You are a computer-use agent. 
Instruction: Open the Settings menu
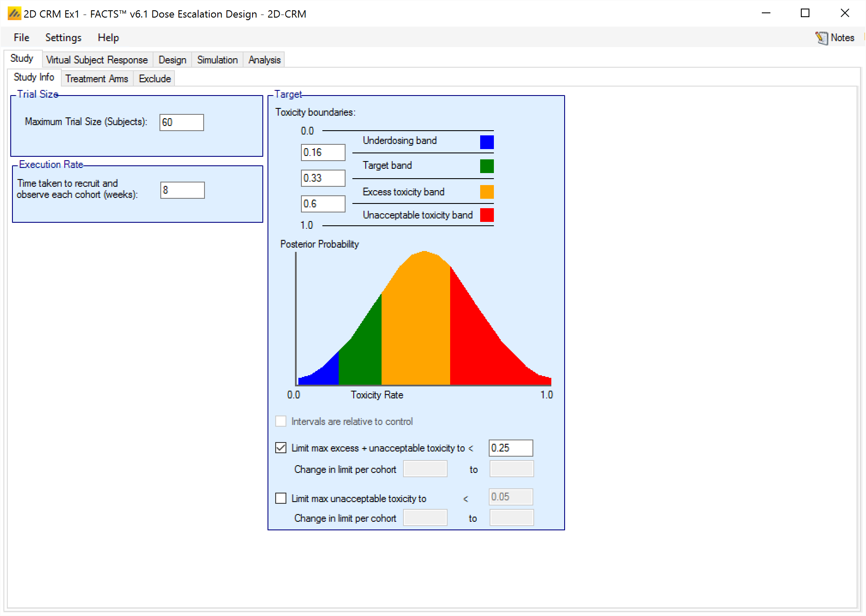point(63,38)
